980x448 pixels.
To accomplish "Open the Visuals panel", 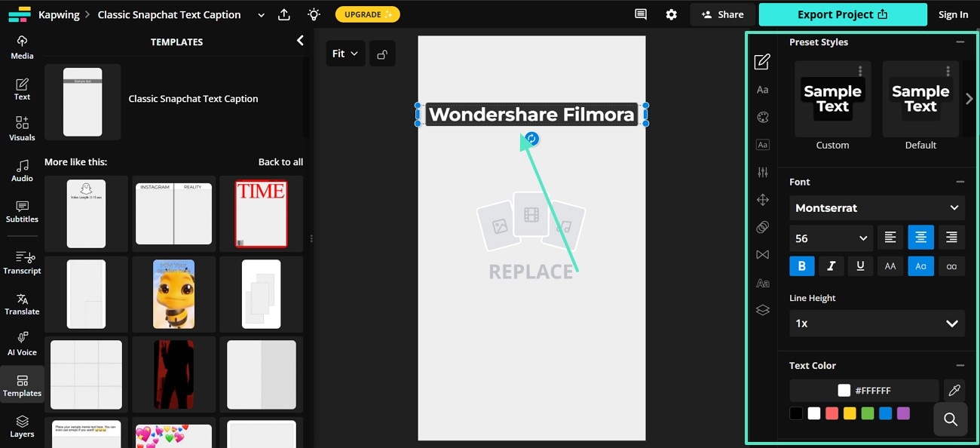I will tap(22, 129).
